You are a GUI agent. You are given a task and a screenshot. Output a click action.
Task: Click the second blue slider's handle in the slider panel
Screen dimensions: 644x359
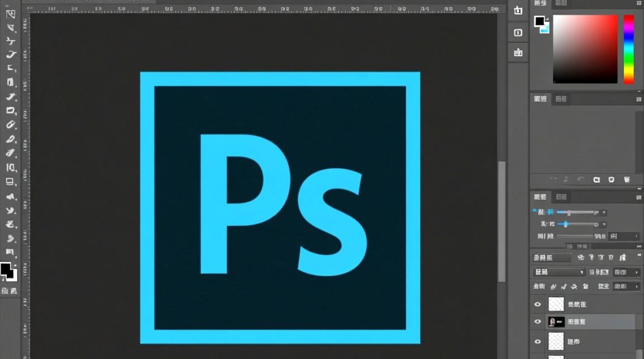[x=565, y=224]
